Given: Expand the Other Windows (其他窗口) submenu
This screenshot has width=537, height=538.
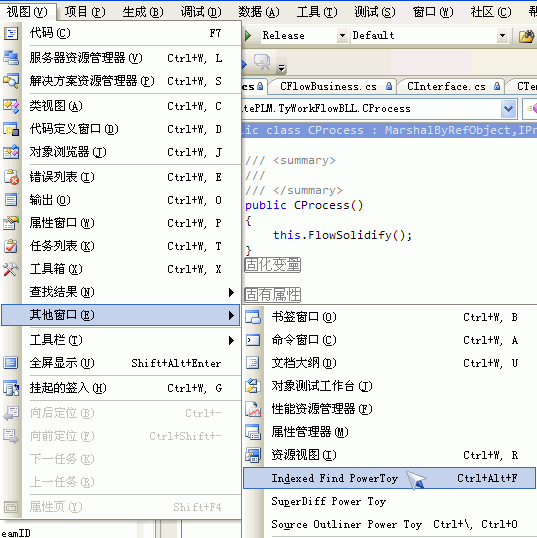Looking at the screenshot, I should click(232, 315).
